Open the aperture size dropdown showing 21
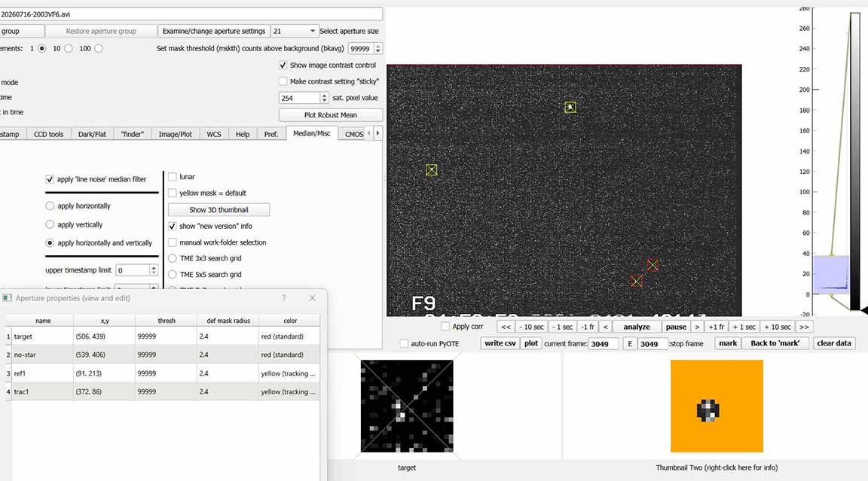Viewport: 868px width, 481px height. tap(295, 31)
